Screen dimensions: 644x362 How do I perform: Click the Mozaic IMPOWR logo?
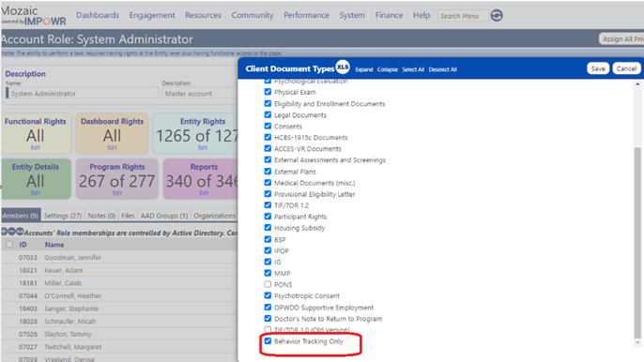click(x=33, y=16)
